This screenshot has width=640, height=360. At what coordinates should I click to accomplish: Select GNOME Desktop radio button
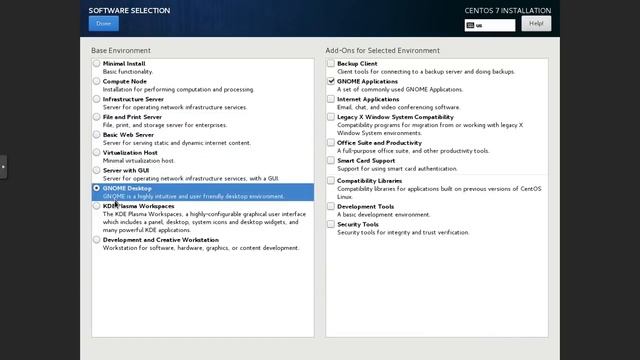click(x=96, y=188)
